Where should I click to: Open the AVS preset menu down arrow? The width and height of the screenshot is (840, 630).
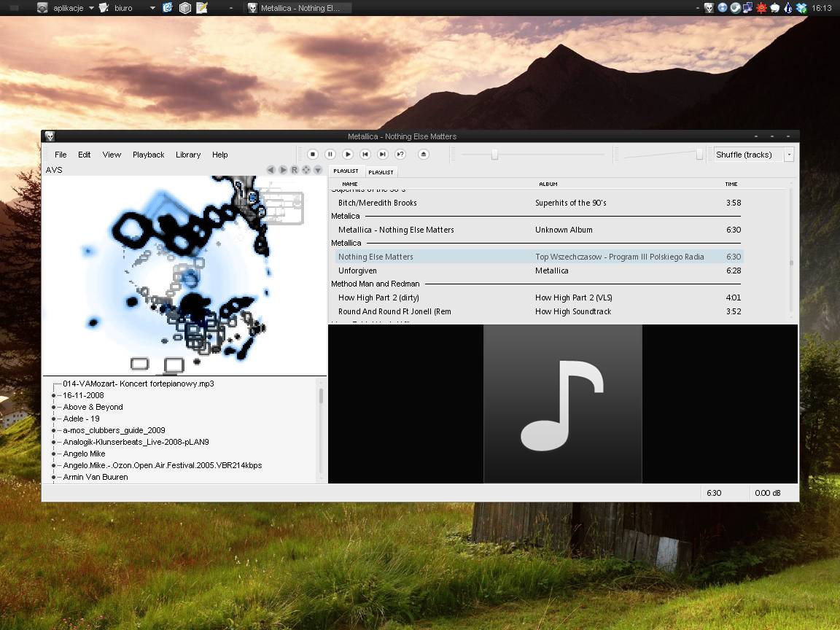pos(318,170)
